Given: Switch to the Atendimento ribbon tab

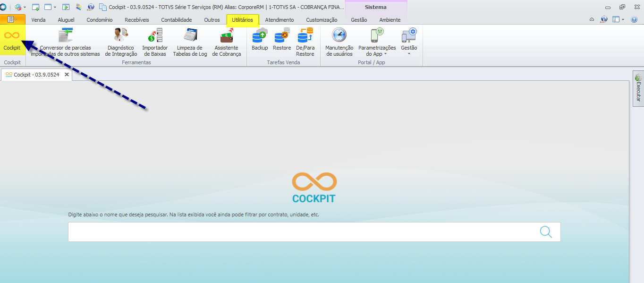Looking at the screenshot, I should coord(280,20).
